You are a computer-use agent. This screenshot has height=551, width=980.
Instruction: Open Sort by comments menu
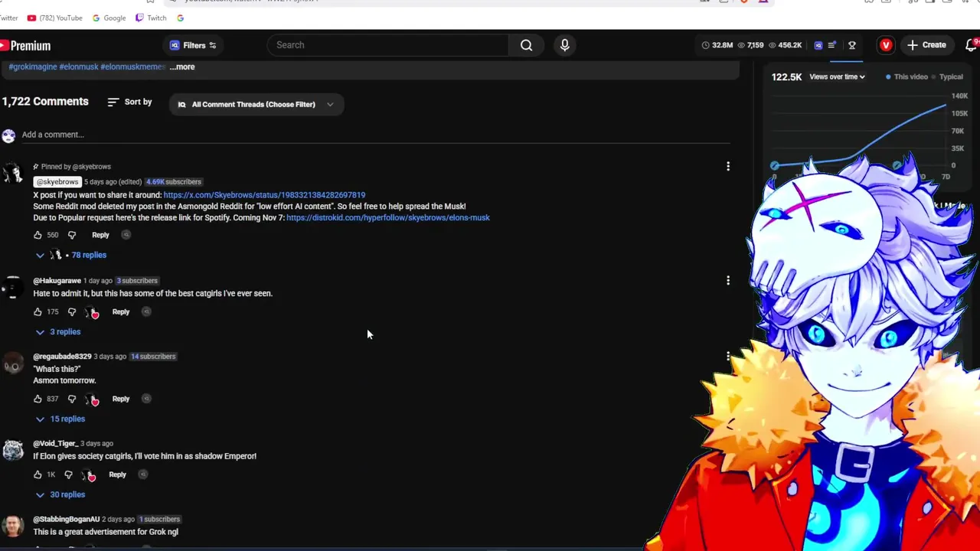[x=129, y=102]
